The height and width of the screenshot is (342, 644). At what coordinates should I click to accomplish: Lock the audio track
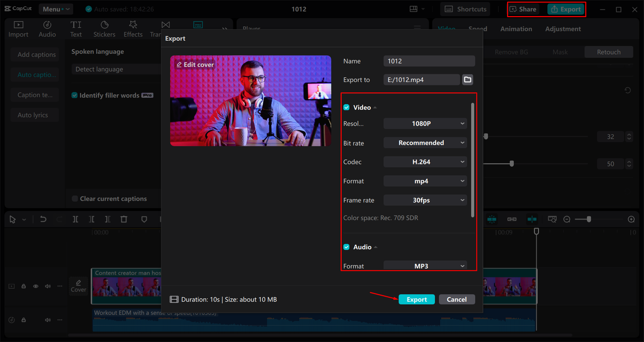pos(24,320)
